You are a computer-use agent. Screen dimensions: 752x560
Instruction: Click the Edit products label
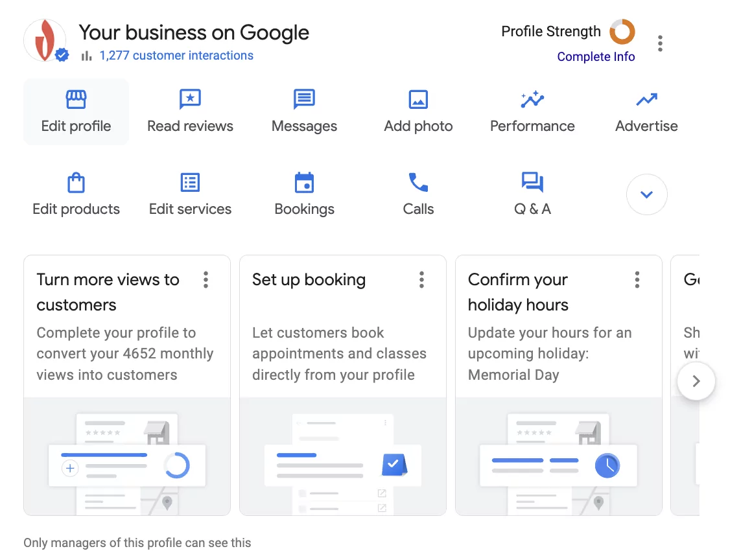coord(76,209)
